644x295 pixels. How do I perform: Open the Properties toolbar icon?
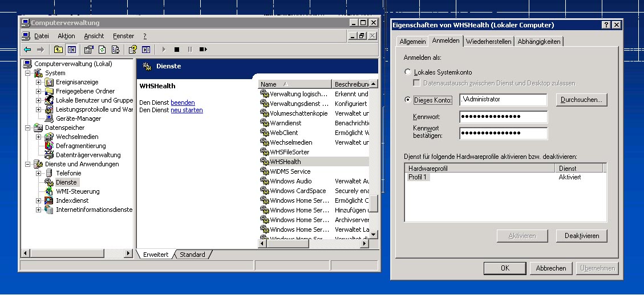tap(89, 50)
